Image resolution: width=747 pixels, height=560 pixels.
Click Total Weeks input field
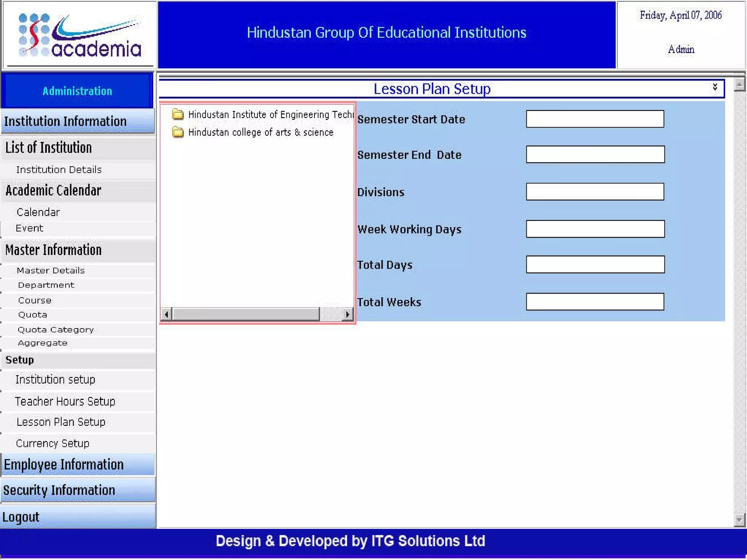tap(595, 302)
